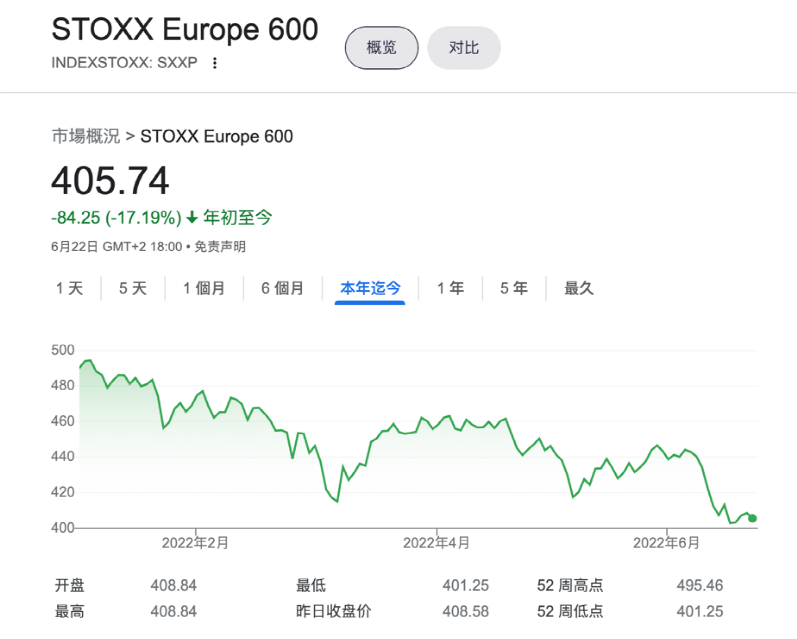Show the 5 年 chart range

[x=514, y=289]
